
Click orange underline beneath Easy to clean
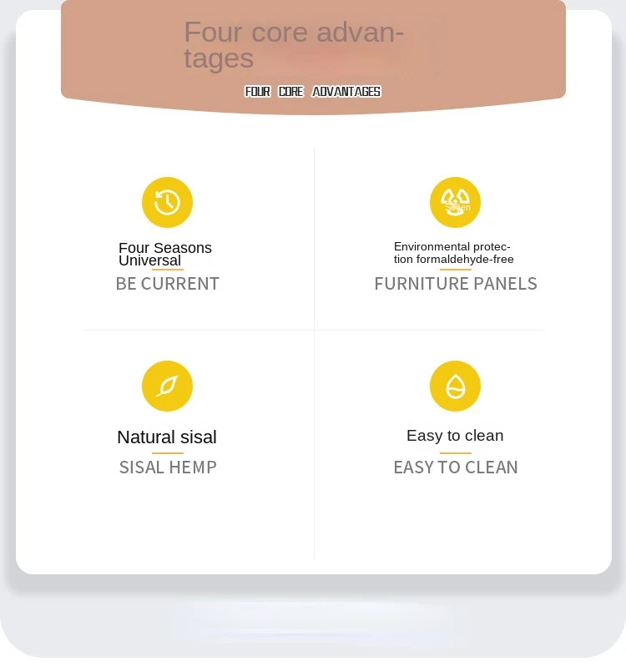tap(456, 452)
